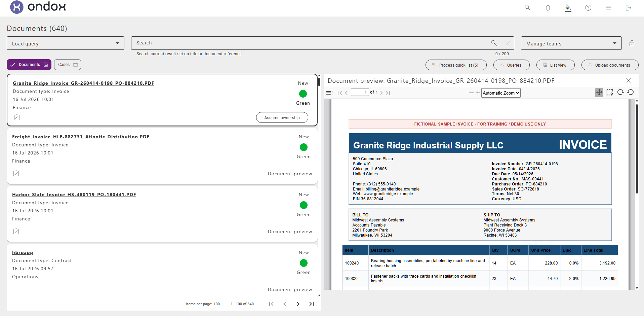The width and height of the screenshot is (644, 316).
Task: Click the search magnifier inside the search field
Action: 494,43
